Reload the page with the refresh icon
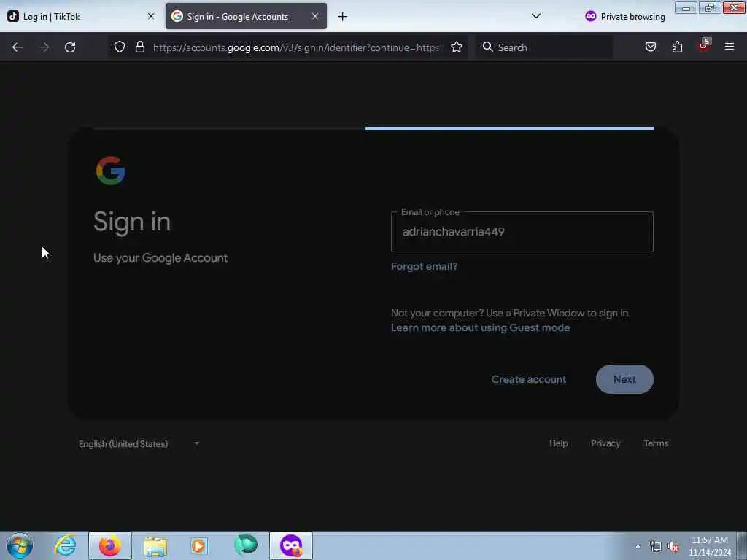Screen dimensions: 747x560 70,47
